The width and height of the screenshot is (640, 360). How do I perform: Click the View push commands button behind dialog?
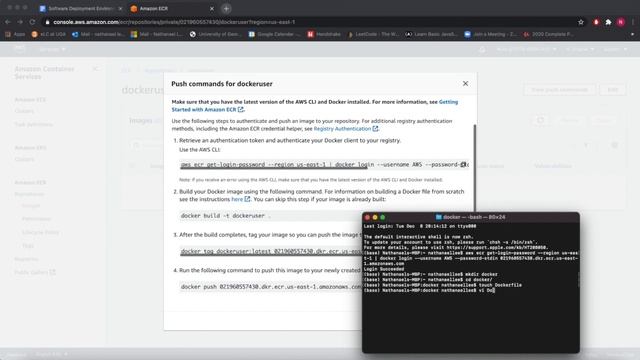pos(559,90)
